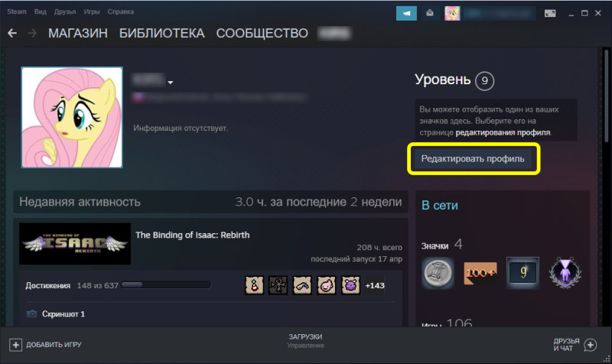Viewport: 612px width, 364px height.
Task: Switch to Big Picture mode icon
Action: pos(550,13)
